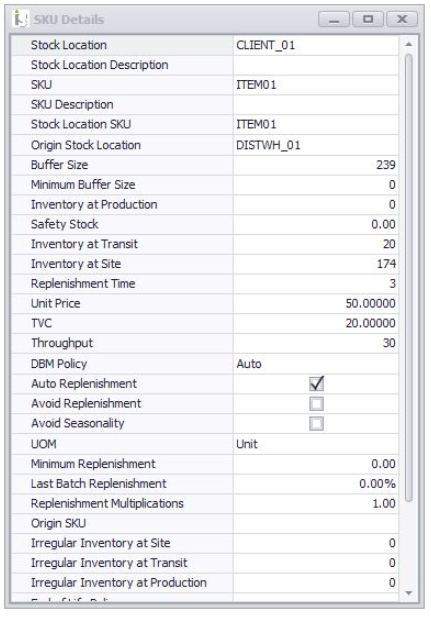
Task: Click the scrollbar up arrow
Action: pos(409,44)
